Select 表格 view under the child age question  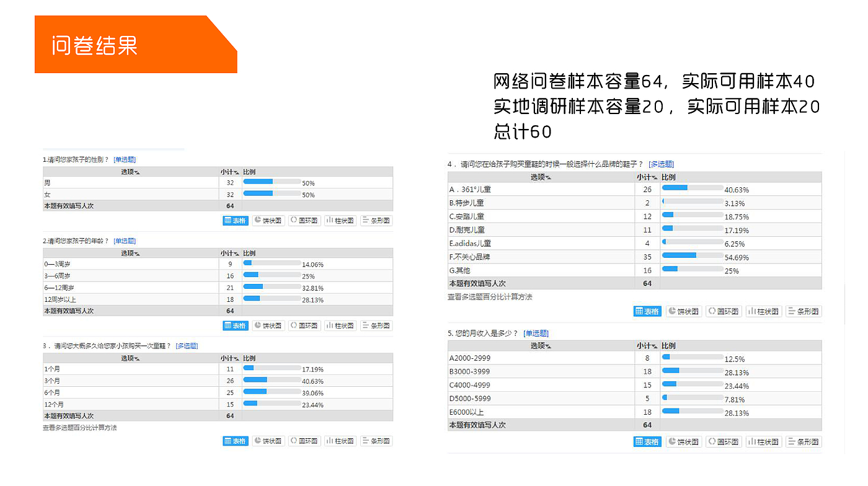click(235, 325)
